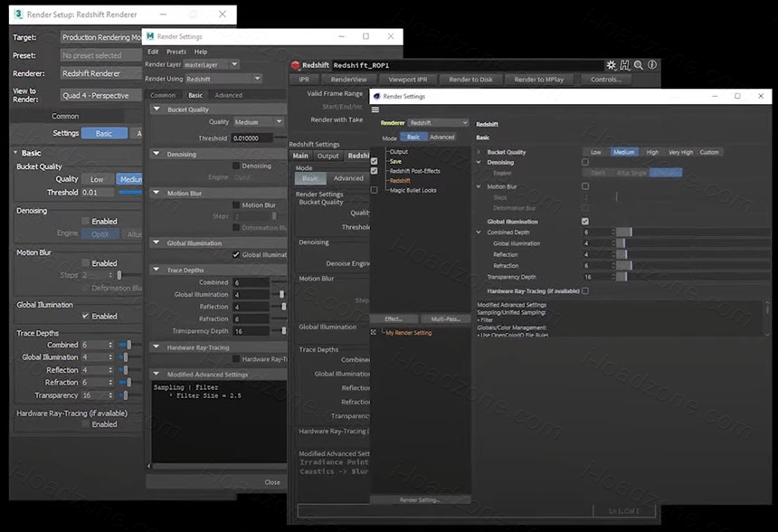Click the Combined trace depth slider in 3ds Max

click(x=130, y=345)
